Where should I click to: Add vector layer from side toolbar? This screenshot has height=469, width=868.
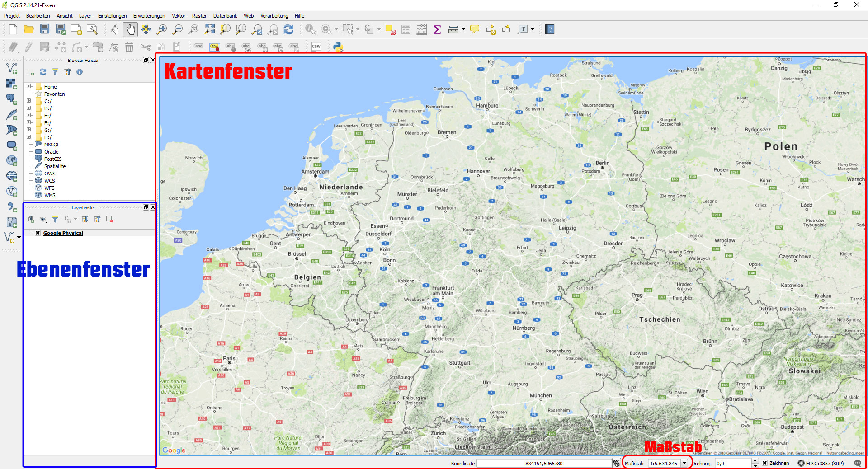click(12, 68)
